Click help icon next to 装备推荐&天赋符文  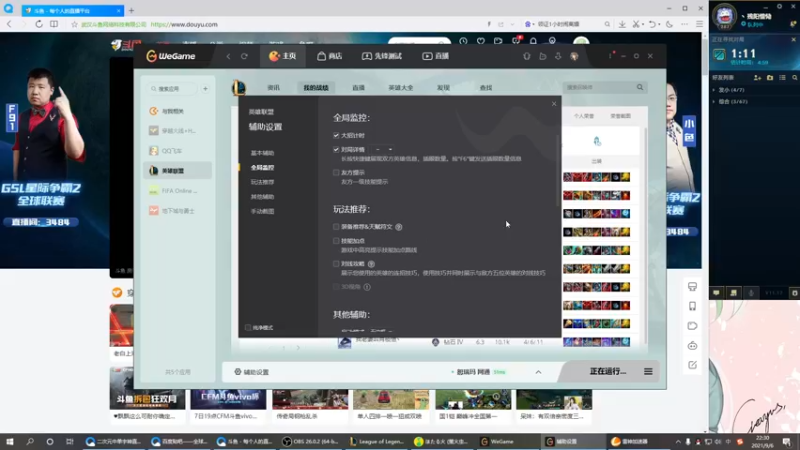tap(399, 227)
